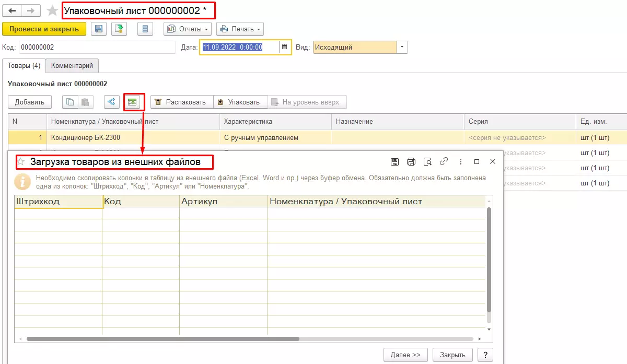
Task: Open document movements list icon
Action: click(145, 29)
